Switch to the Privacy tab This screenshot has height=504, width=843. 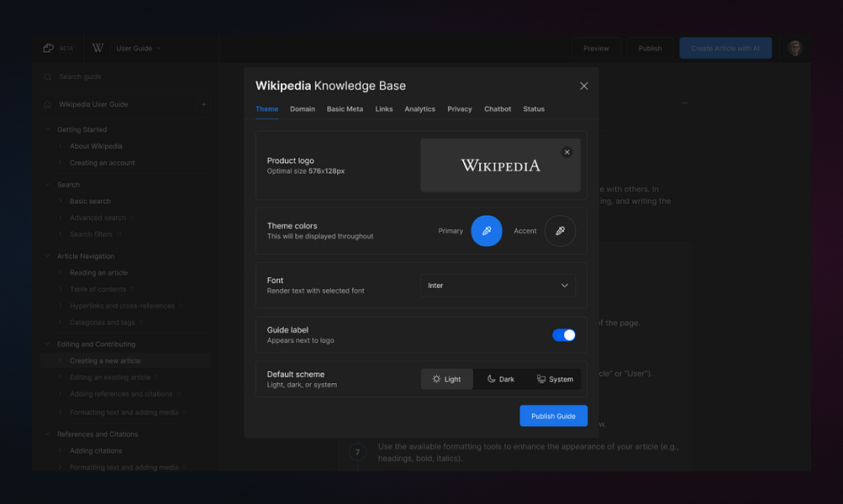(x=460, y=109)
